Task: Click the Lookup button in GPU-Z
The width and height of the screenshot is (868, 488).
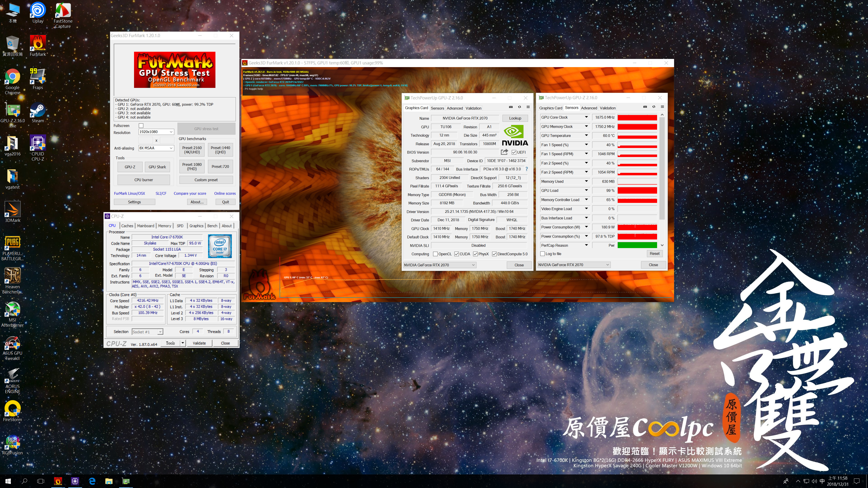Action: [x=515, y=118]
